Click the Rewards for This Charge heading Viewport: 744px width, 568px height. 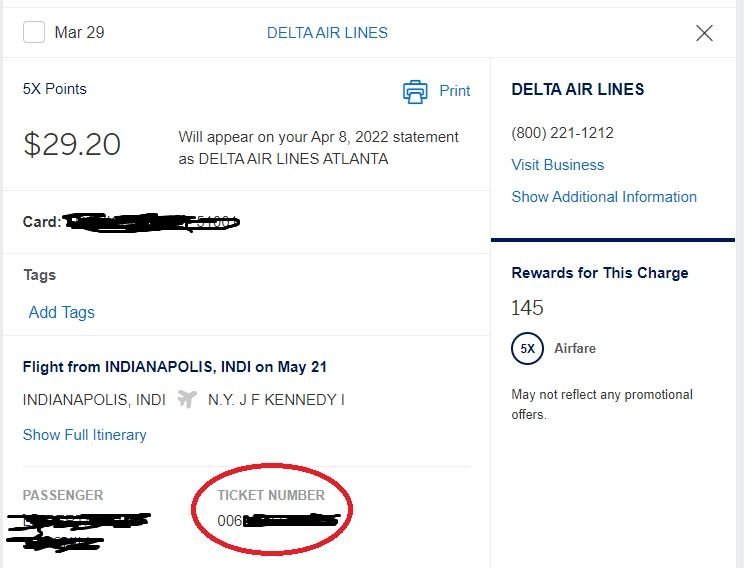click(x=600, y=273)
